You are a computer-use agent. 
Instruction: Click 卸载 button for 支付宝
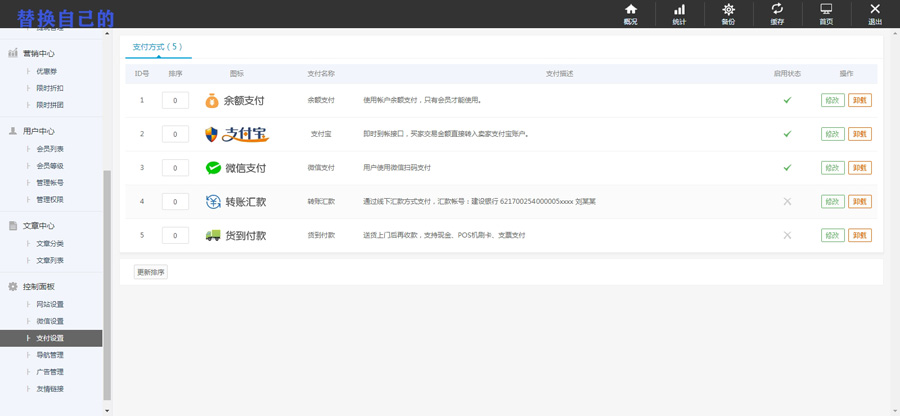(859, 134)
